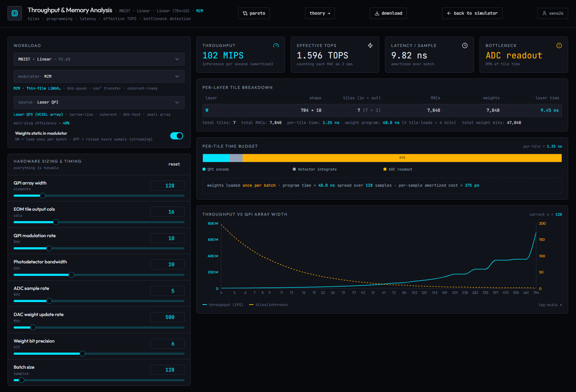Click the ADC sample rate slider handle
Viewport: 576px width, 392px height.
point(49,301)
